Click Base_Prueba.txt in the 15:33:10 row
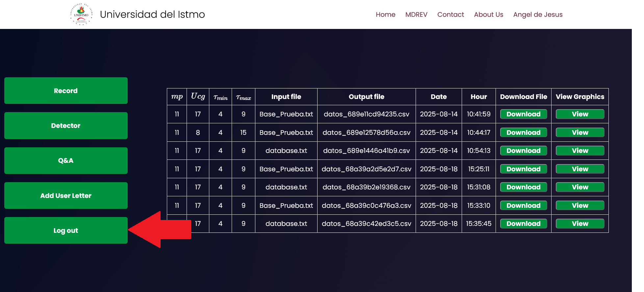The width and height of the screenshot is (644, 292). 286,206
